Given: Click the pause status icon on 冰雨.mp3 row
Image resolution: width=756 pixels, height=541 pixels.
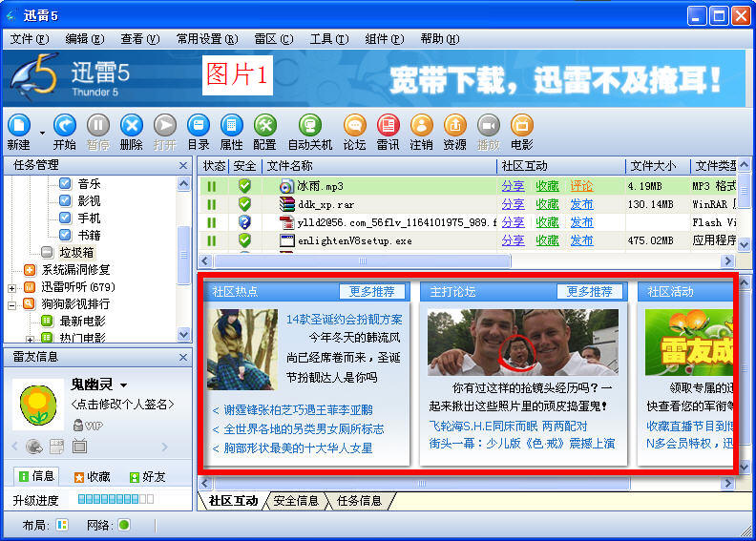Looking at the screenshot, I should (x=211, y=186).
